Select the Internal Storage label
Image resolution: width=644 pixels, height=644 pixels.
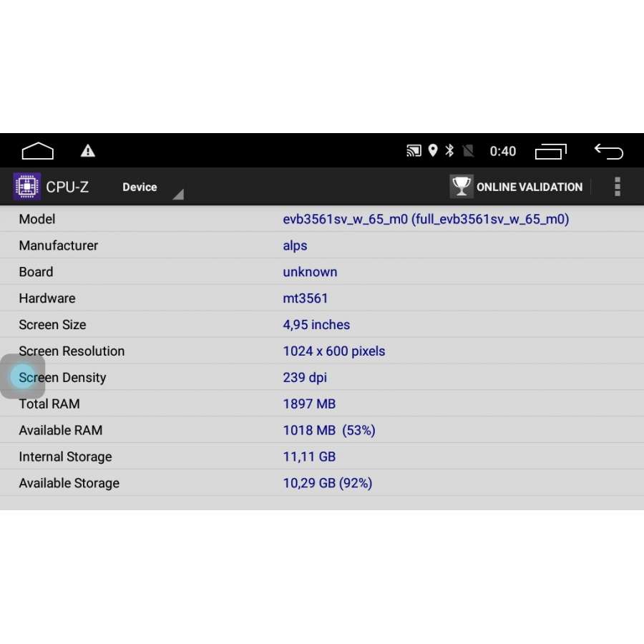point(65,457)
